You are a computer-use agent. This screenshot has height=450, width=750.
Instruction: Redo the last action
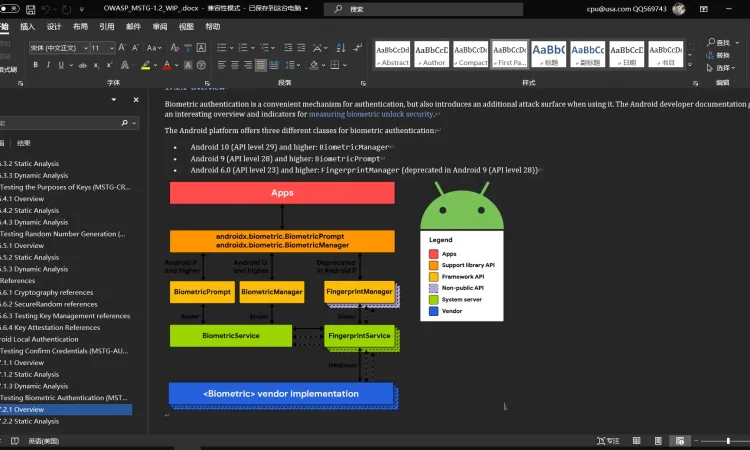coord(66,9)
